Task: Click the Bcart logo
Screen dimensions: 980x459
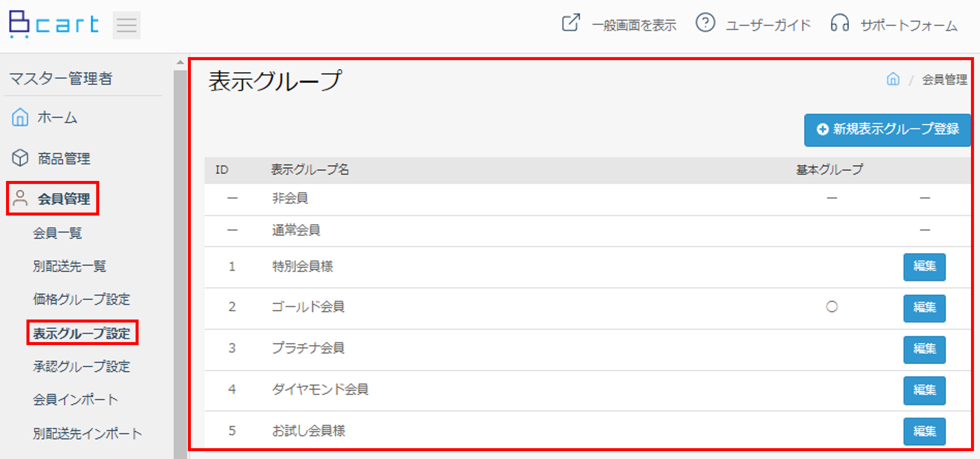Action: point(54,24)
